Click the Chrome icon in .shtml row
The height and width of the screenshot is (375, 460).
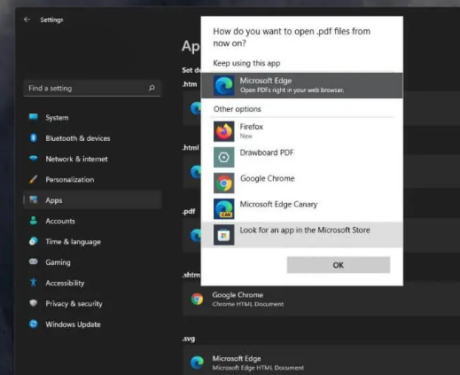click(197, 299)
